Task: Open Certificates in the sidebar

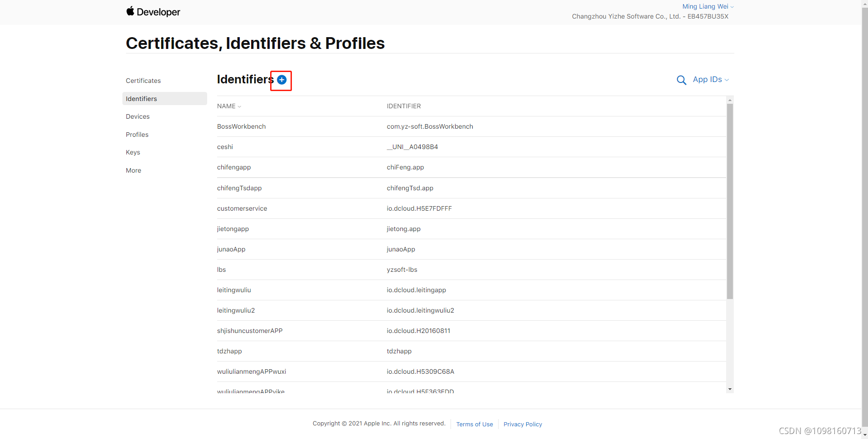Action: pos(143,81)
